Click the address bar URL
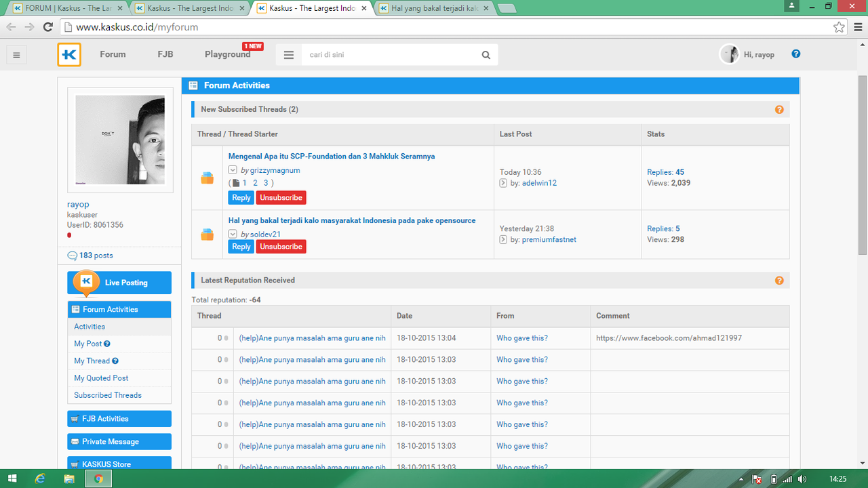The image size is (868, 488). (137, 27)
